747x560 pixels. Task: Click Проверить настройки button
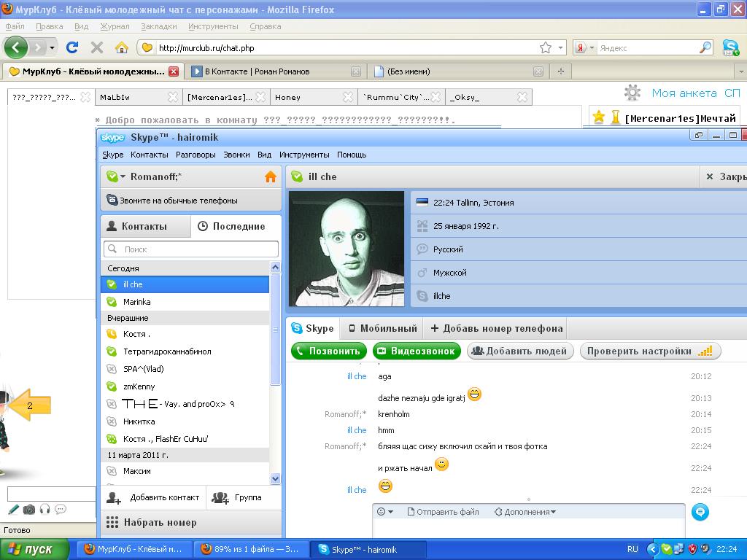pyautogui.click(x=650, y=351)
